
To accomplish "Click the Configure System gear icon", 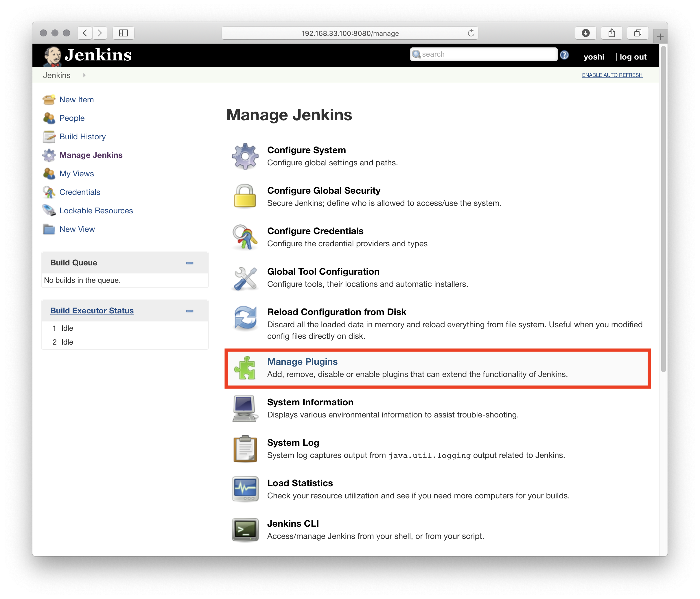I will 245,156.
